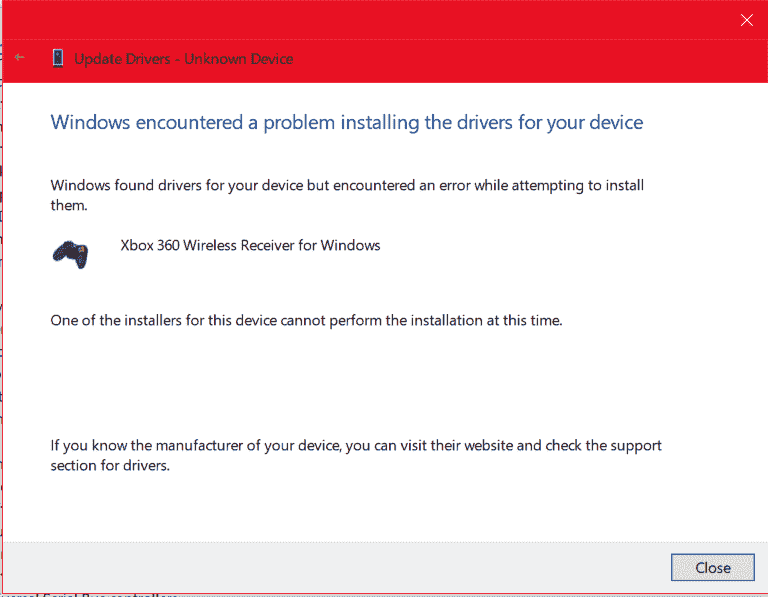Click the "Update Drivers - Unknown Device" title
The height and width of the screenshot is (597, 768).
[184, 59]
